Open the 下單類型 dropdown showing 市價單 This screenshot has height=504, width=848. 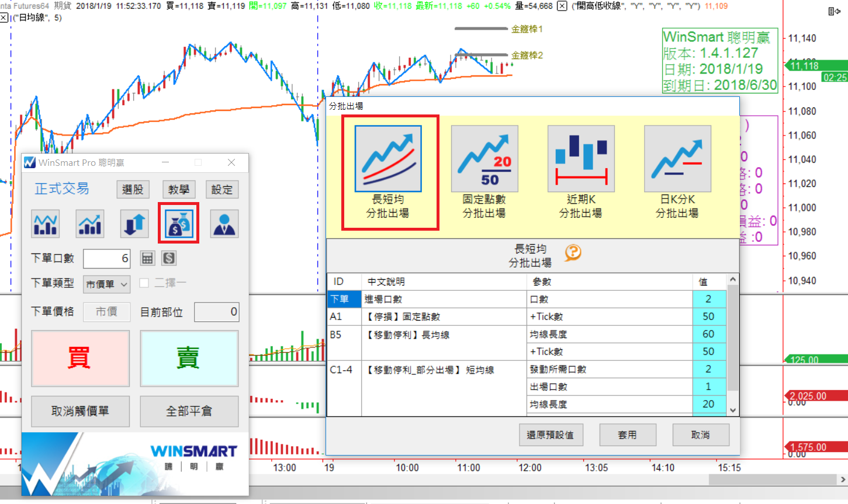[x=107, y=284]
